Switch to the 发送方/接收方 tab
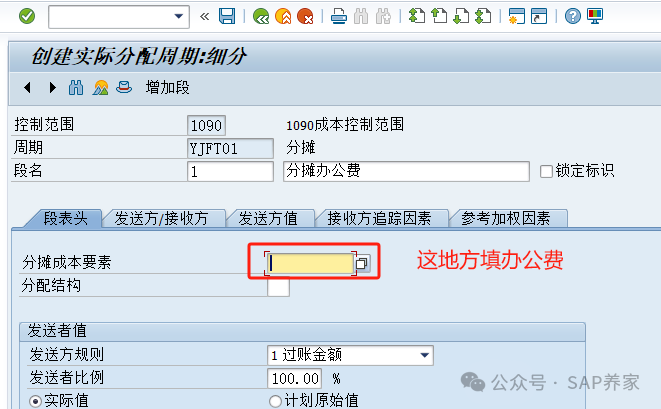 tap(161, 218)
